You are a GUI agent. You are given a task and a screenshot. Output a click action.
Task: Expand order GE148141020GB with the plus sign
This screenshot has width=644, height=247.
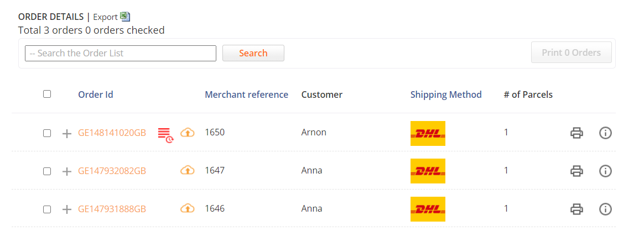[67, 133]
